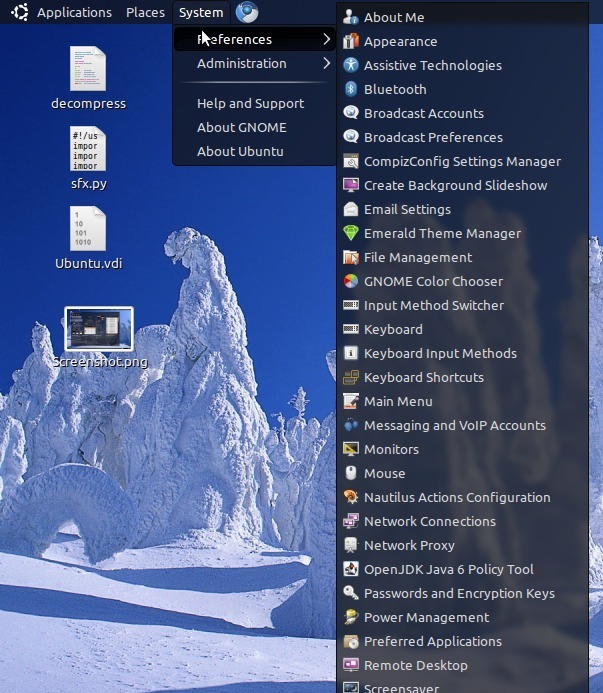Click the Create Background Slideshow icon
The width and height of the screenshot is (603, 693).
pos(351,185)
